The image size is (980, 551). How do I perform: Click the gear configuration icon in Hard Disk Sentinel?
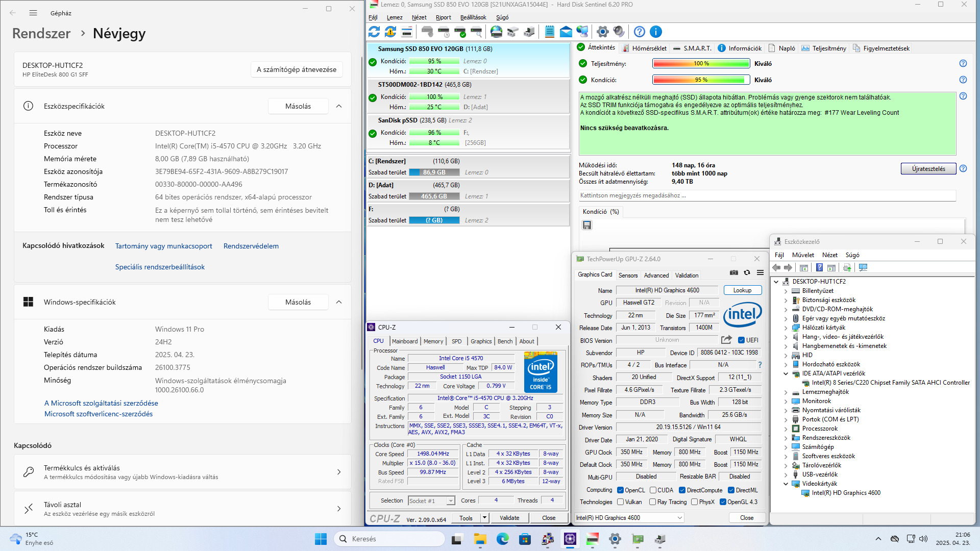click(602, 32)
